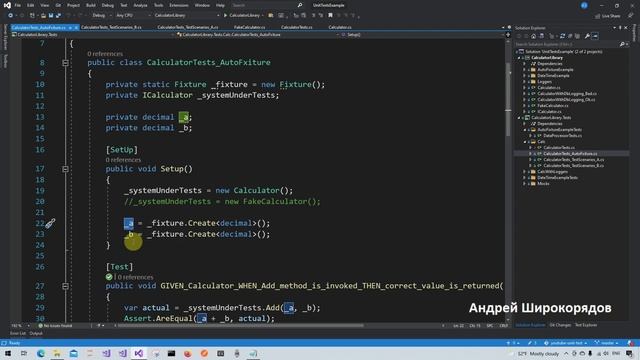This screenshot has height=360, width=640.
Task: Expand the Mocks folder
Action: pyautogui.click(x=524, y=184)
